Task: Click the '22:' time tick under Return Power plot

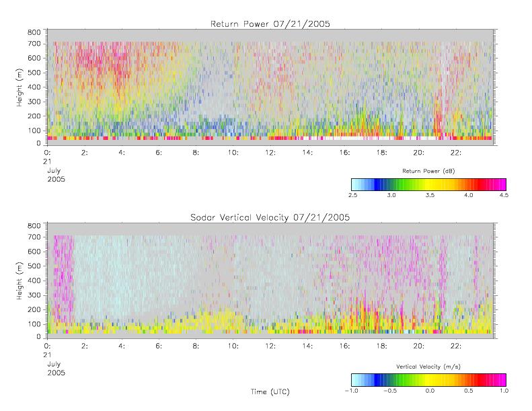Action: click(x=455, y=153)
